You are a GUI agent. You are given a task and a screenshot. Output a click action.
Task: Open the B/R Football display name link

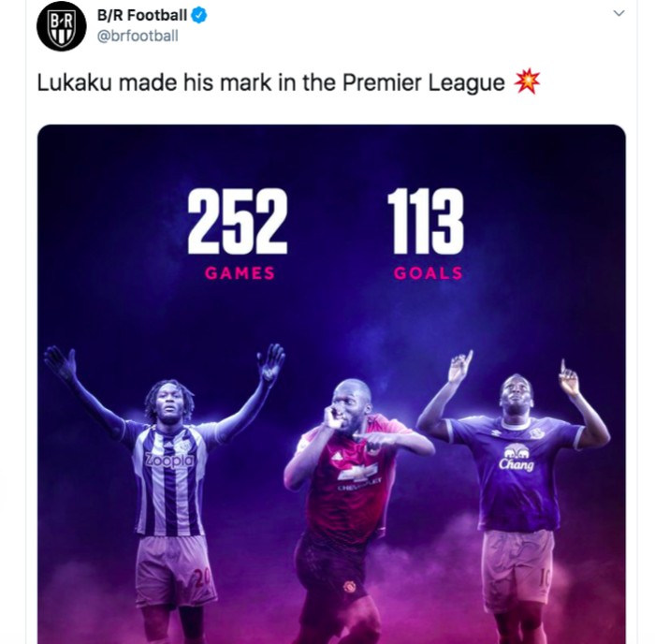pyautogui.click(x=142, y=16)
